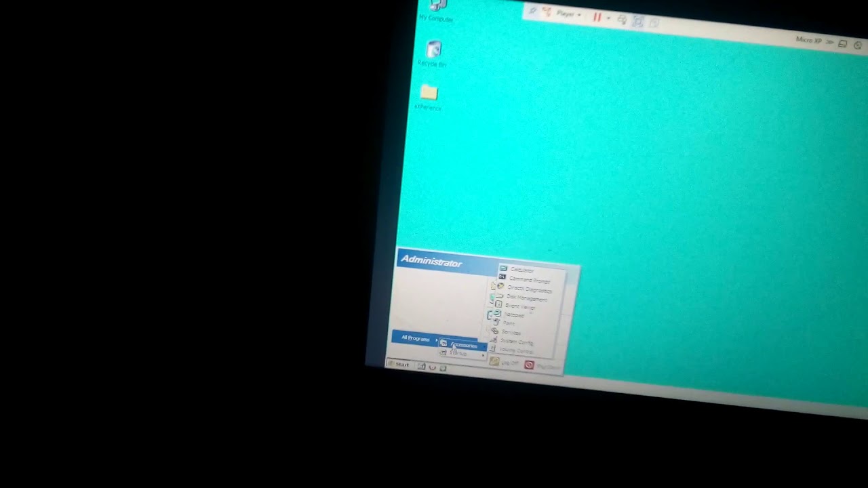This screenshot has height=488, width=868.
Task: Select the highlighted Accessories folder
Action: point(462,344)
